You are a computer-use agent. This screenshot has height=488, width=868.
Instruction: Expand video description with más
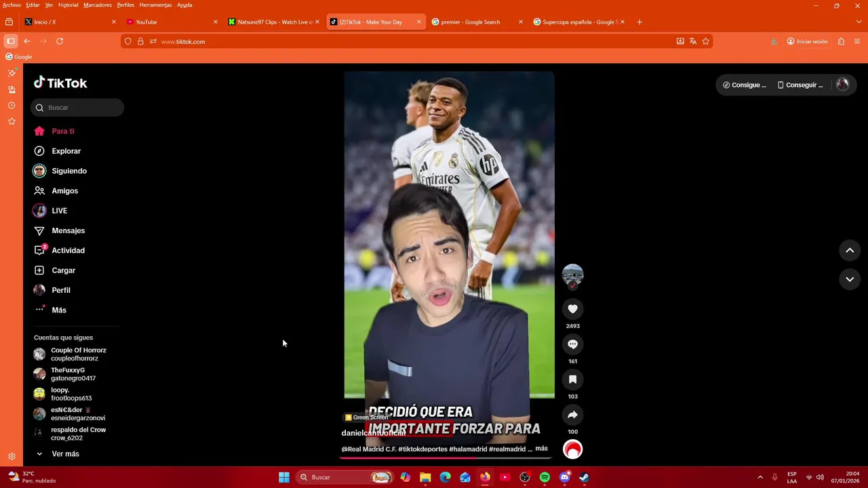tap(541, 449)
